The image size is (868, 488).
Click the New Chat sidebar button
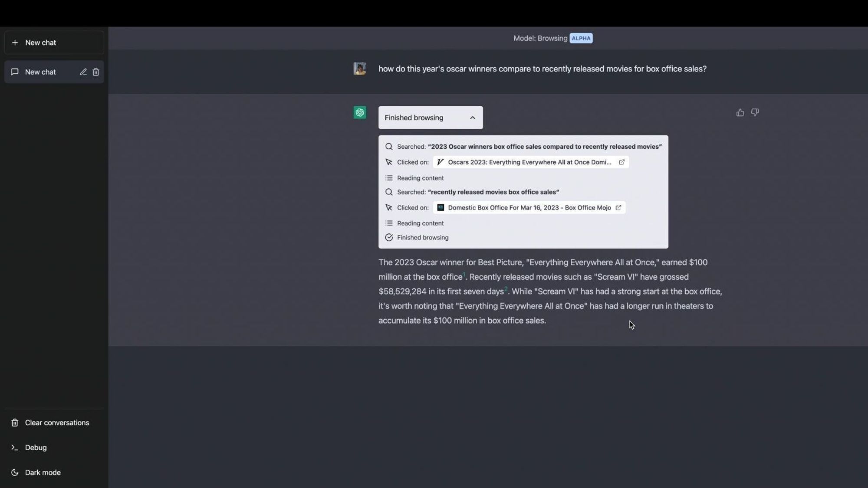click(54, 43)
